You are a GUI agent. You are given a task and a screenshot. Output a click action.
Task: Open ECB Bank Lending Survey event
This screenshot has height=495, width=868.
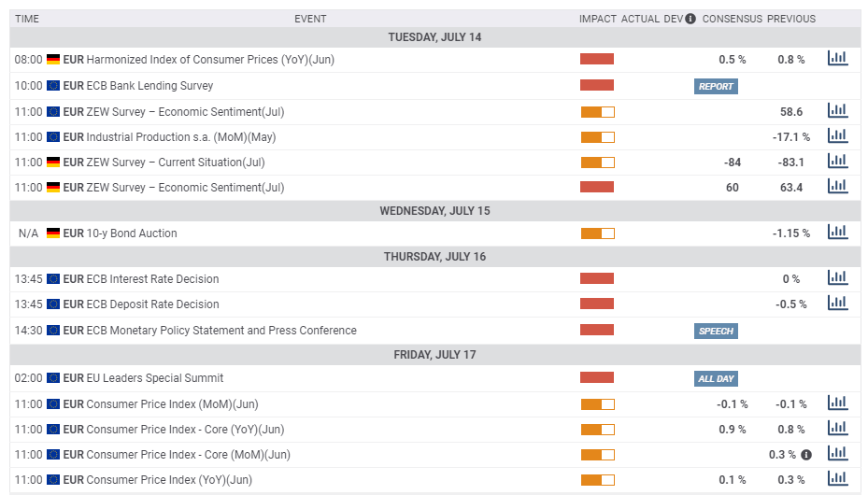click(x=150, y=86)
